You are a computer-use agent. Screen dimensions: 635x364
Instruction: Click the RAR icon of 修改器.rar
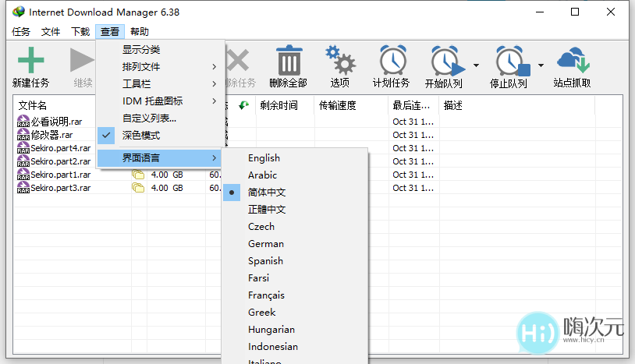[x=23, y=135]
